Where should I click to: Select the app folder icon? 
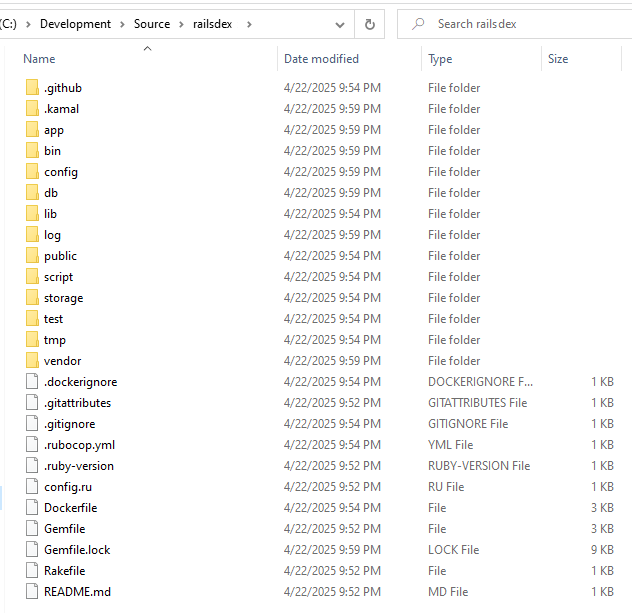point(33,130)
